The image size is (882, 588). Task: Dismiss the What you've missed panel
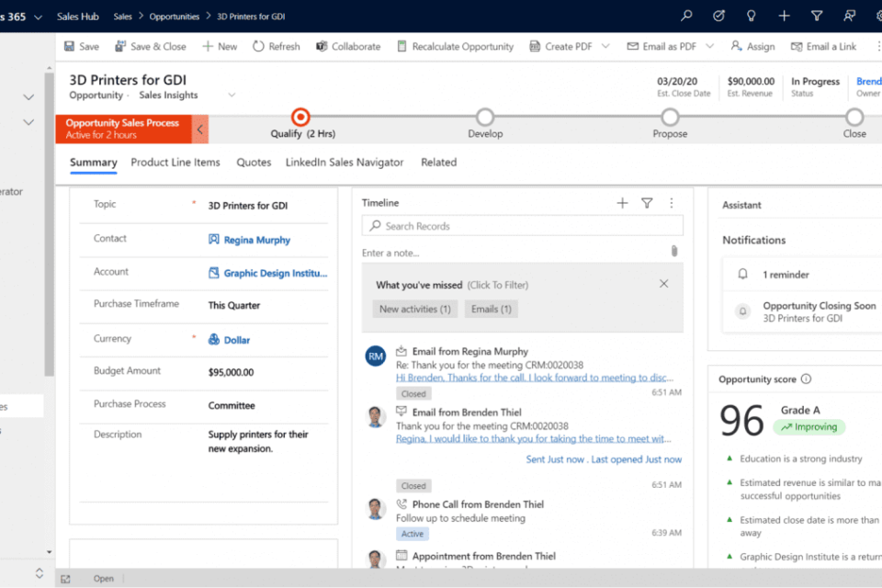pyautogui.click(x=664, y=284)
